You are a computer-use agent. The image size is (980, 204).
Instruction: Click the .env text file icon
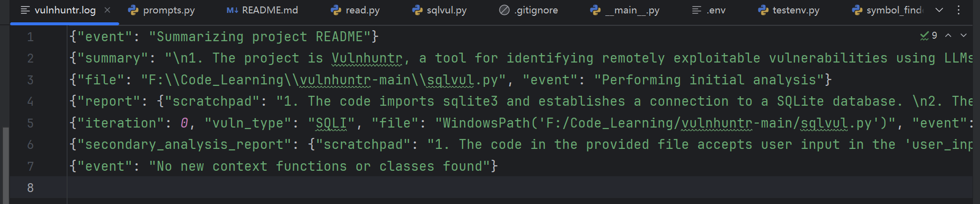697,10
